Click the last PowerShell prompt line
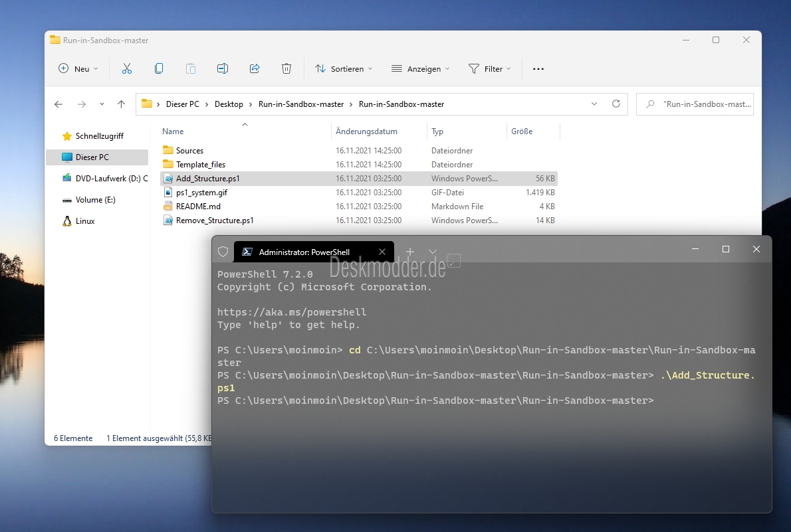 [x=435, y=400]
